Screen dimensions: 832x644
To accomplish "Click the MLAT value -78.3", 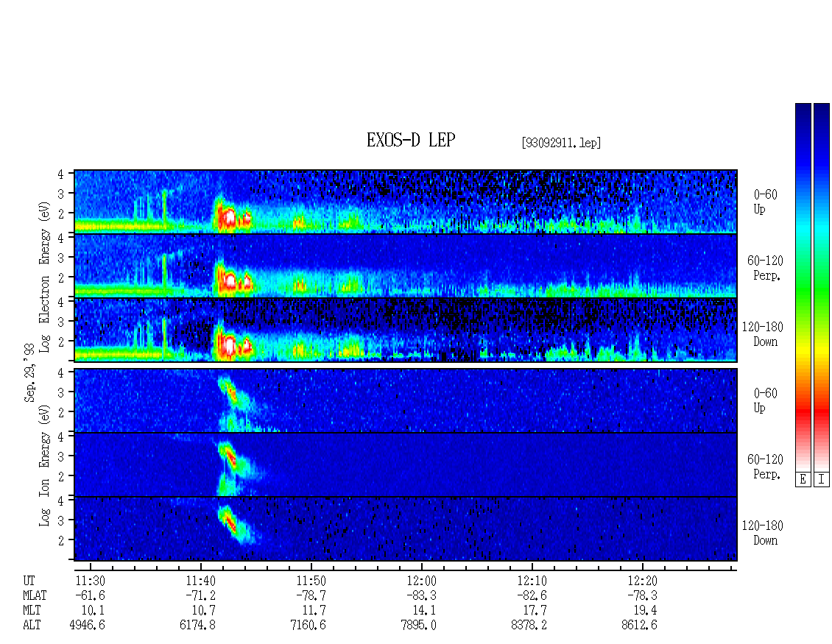I will 642,595.
